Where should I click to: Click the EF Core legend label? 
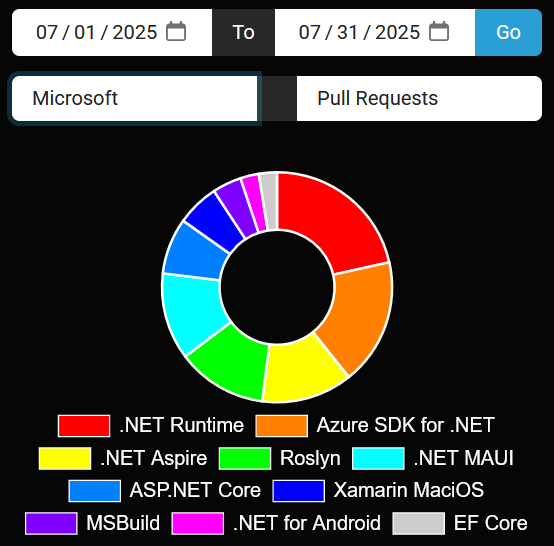491,523
